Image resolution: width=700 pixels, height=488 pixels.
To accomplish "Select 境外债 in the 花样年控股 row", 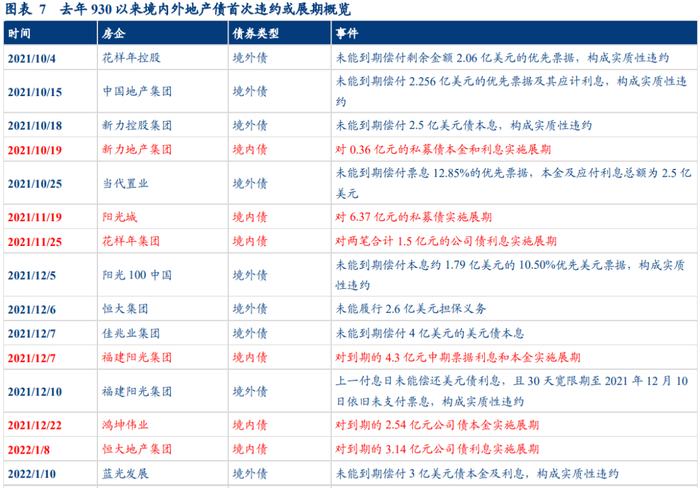I will [250, 58].
